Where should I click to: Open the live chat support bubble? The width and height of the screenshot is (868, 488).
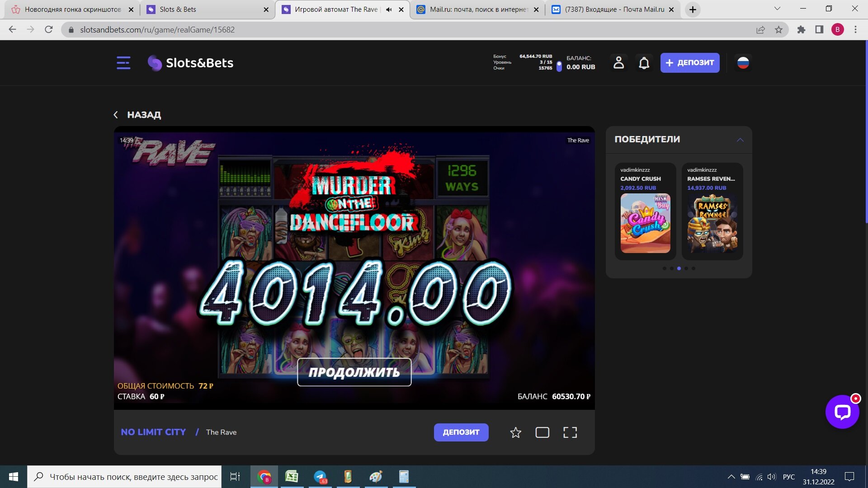click(842, 412)
